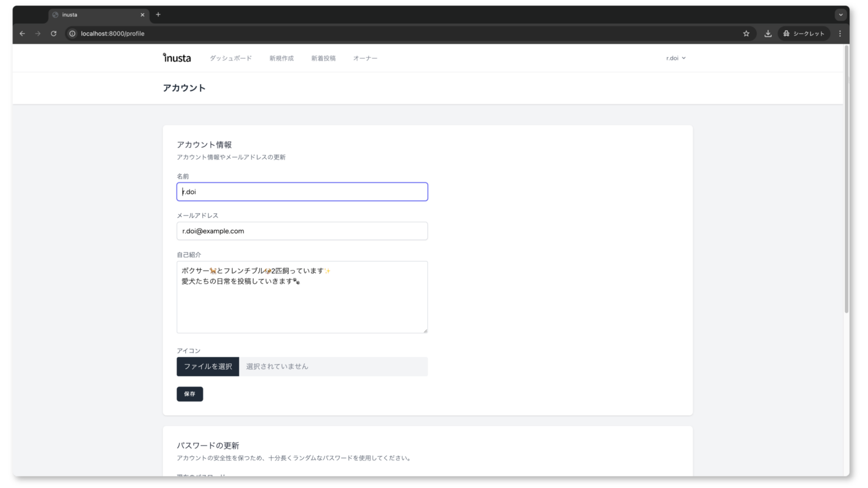The height and width of the screenshot is (488, 868).
Task: Open a new browser tab
Action: [158, 15]
